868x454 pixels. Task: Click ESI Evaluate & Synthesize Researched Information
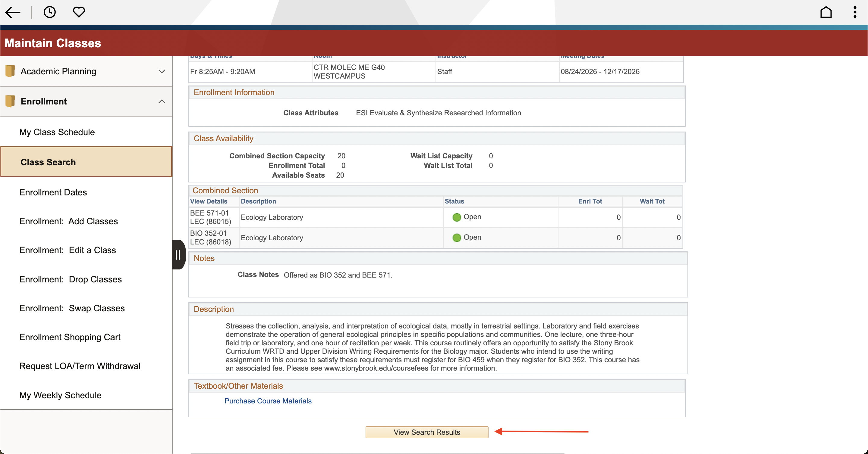(439, 113)
